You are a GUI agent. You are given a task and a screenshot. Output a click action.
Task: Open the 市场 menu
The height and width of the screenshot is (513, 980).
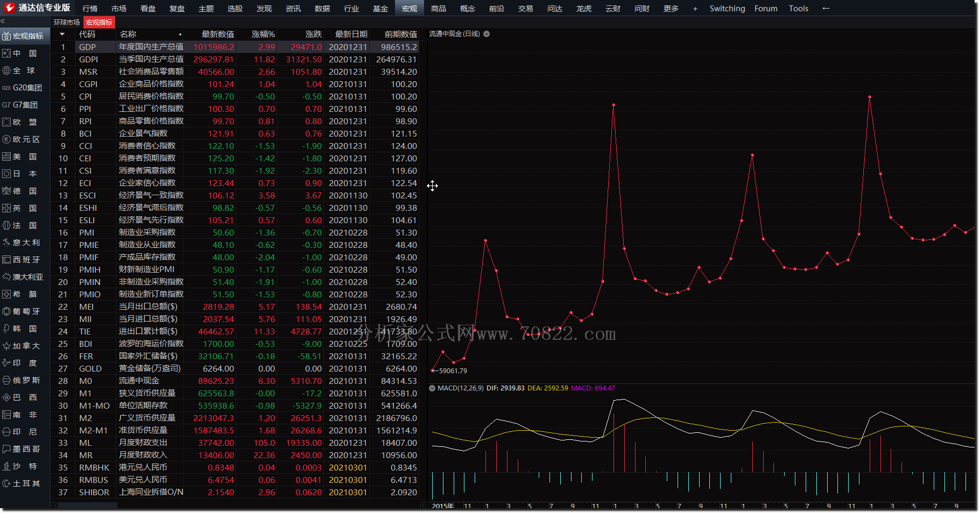[119, 9]
